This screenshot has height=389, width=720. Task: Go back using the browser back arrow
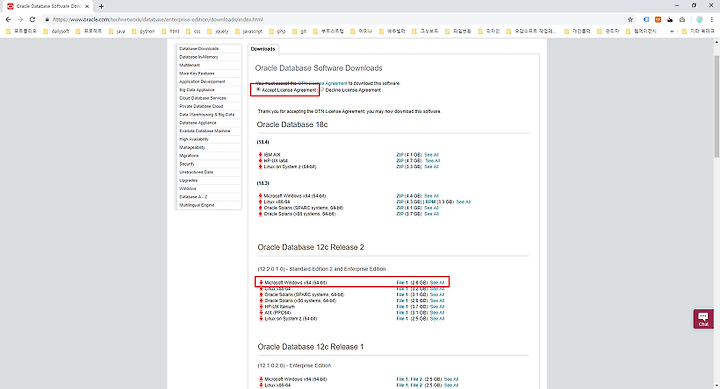click(x=8, y=19)
